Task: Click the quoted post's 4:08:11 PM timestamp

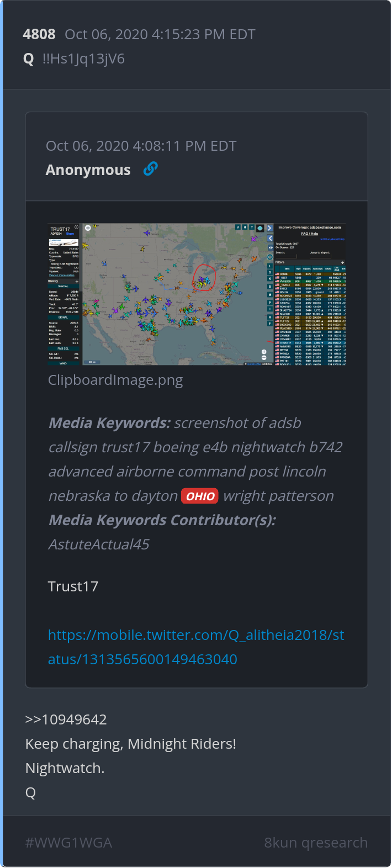Action: pos(141,146)
